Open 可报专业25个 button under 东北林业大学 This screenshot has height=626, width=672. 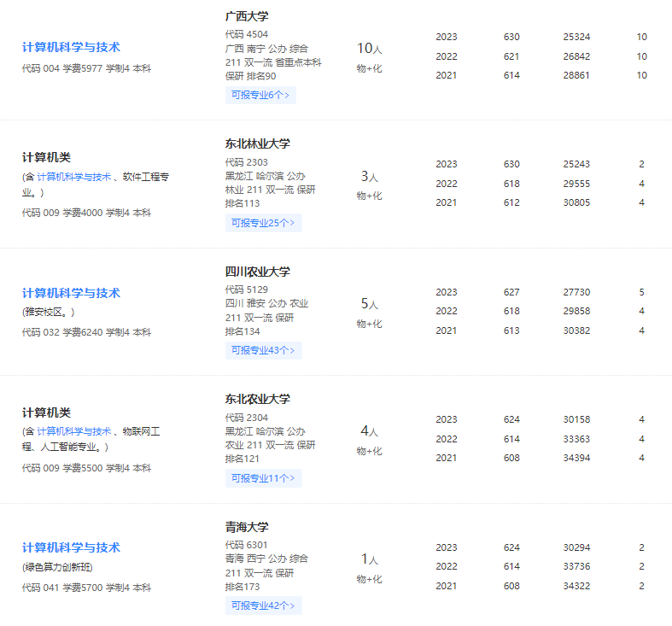click(264, 223)
